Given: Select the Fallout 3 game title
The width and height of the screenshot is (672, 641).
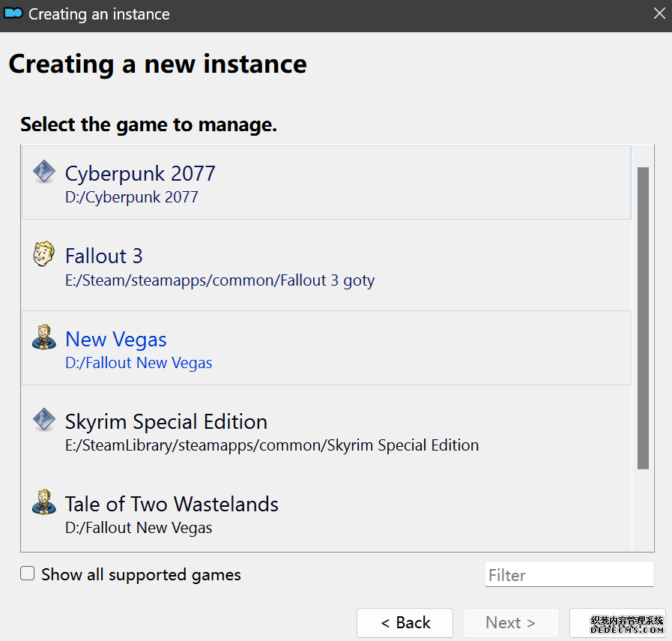Looking at the screenshot, I should [x=103, y=256].
